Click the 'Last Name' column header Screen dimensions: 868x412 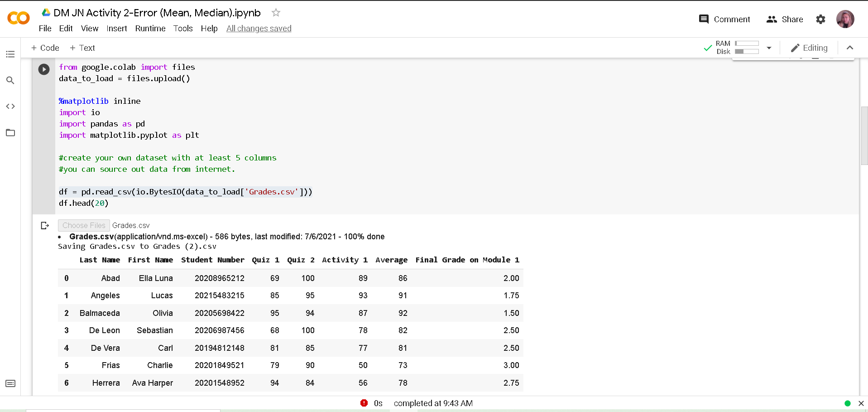click(x=100, y=260)
